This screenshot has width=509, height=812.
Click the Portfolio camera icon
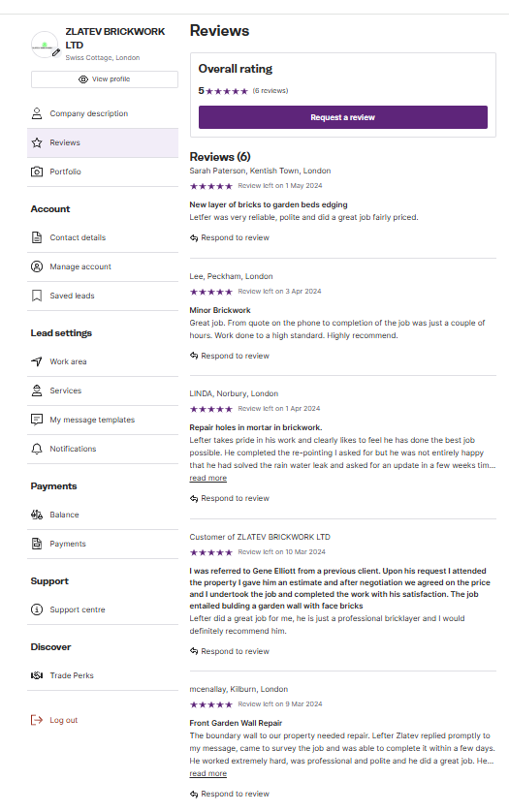point(37,172)
